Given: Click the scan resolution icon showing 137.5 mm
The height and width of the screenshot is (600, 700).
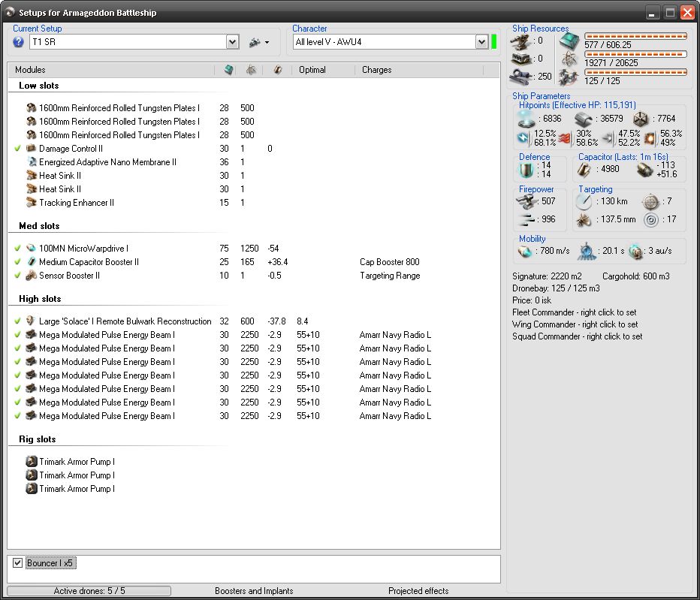Looking at the screenshot, I should click(x=584, y=219).
